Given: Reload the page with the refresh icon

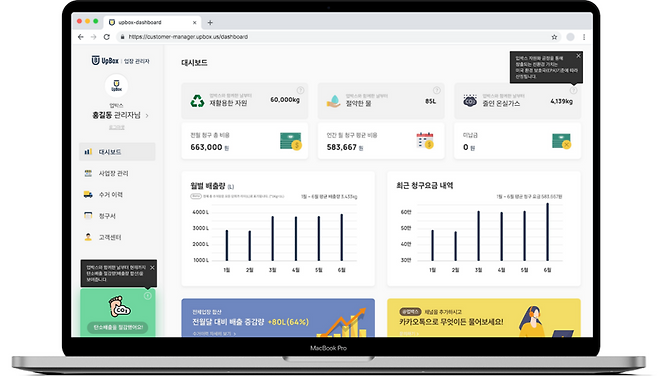Looking at the screenshot, I should (x=107, y=37).
